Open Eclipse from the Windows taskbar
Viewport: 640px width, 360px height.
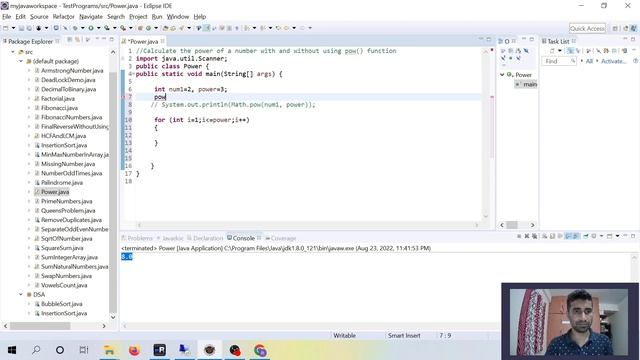coord(210,350)
